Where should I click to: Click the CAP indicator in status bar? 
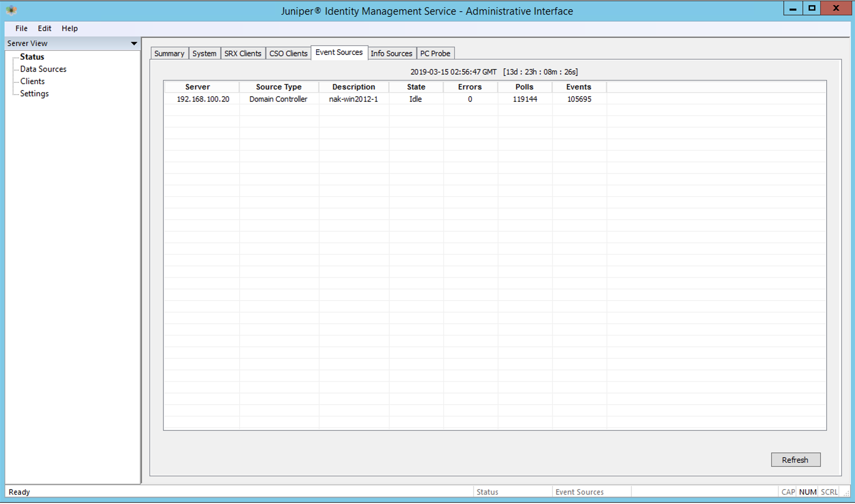pos(788,492)
